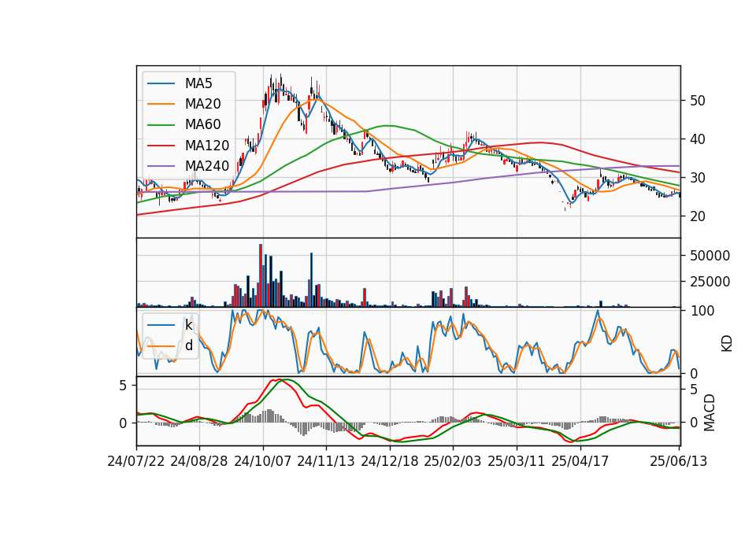
Task: Click the 25/04/17 date axis label
Action: click(x=580, y=461)
